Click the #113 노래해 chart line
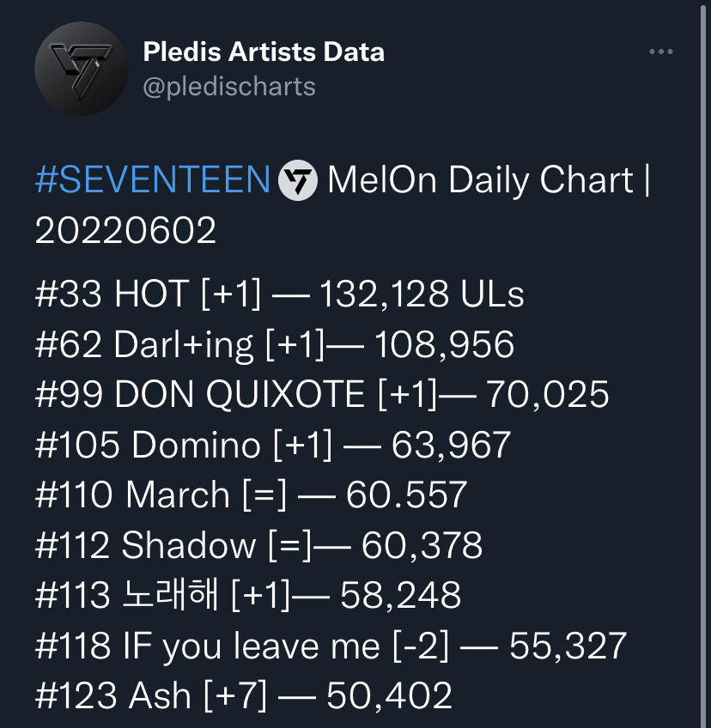 pyautogui.click(x=248, y=595)
